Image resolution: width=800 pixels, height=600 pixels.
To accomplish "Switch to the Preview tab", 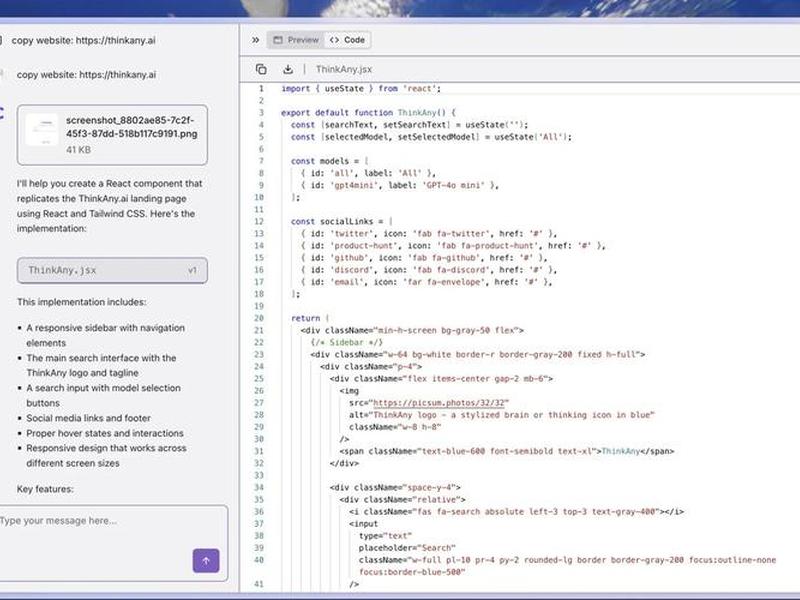I will point(296,40).
